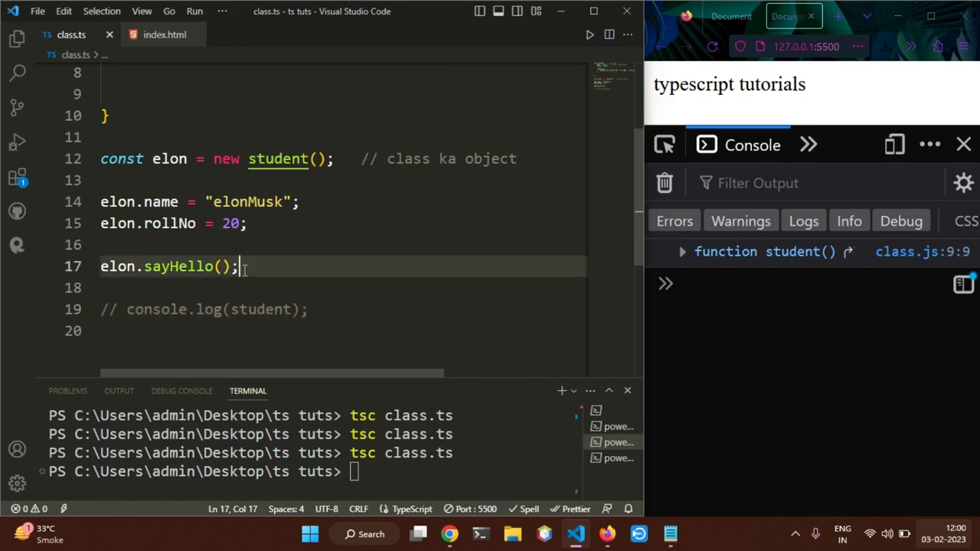The width and height of the screenshot is (980, 551).
Task: Toggle the Info console filter
Action: (x=849, y=221)
